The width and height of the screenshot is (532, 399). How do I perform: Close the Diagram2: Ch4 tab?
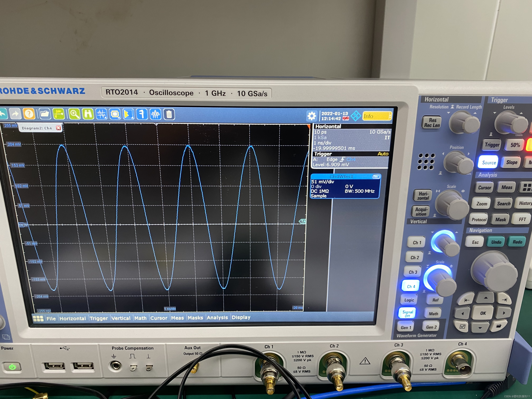tap(58, 128)
